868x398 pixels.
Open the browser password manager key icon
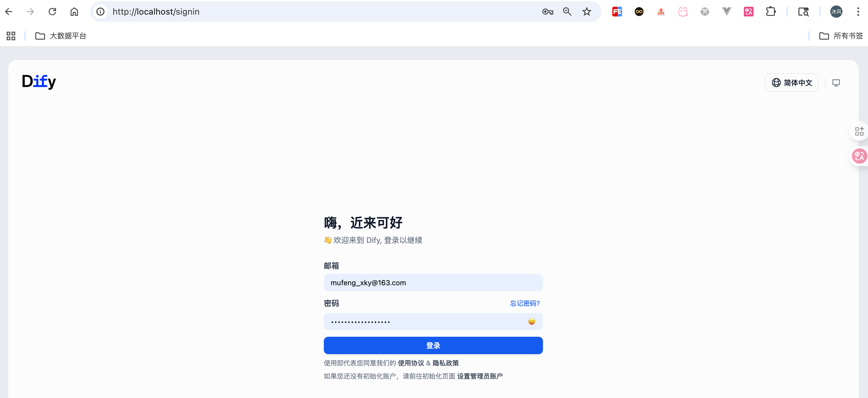click(x=547, y=11)
